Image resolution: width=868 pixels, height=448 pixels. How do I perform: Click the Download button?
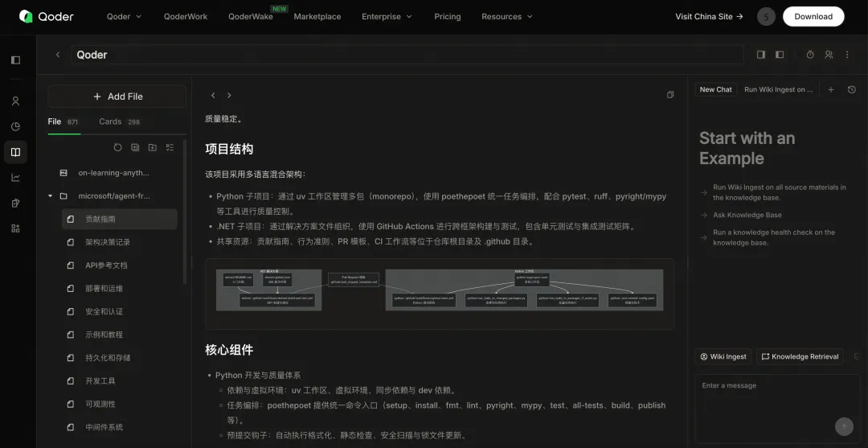[813, 17]
